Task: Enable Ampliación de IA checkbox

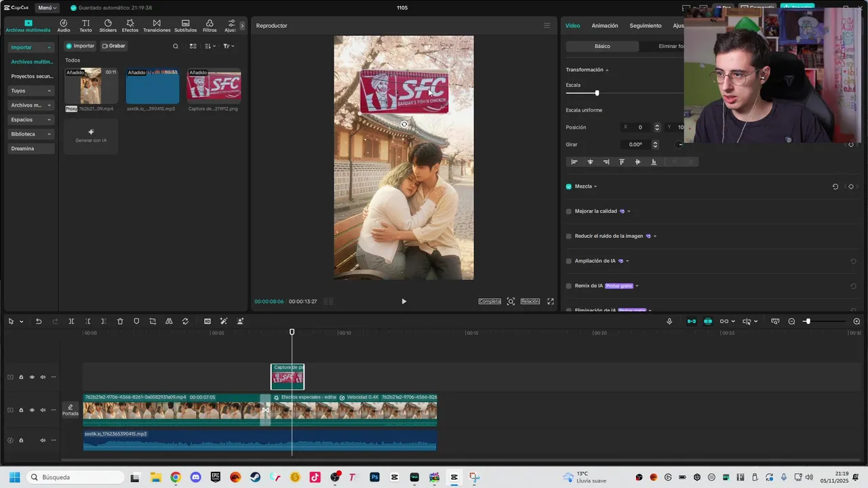Action: [569, 261]
